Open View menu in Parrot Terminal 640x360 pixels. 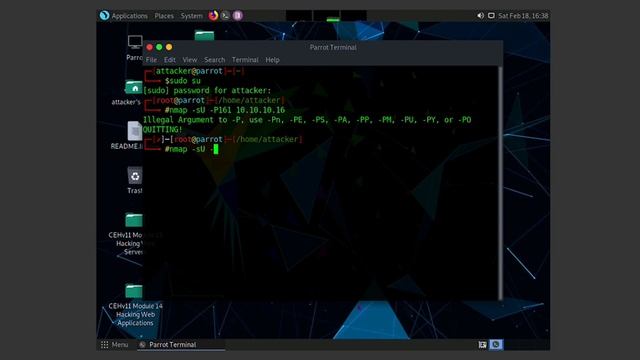coord(189,60)
